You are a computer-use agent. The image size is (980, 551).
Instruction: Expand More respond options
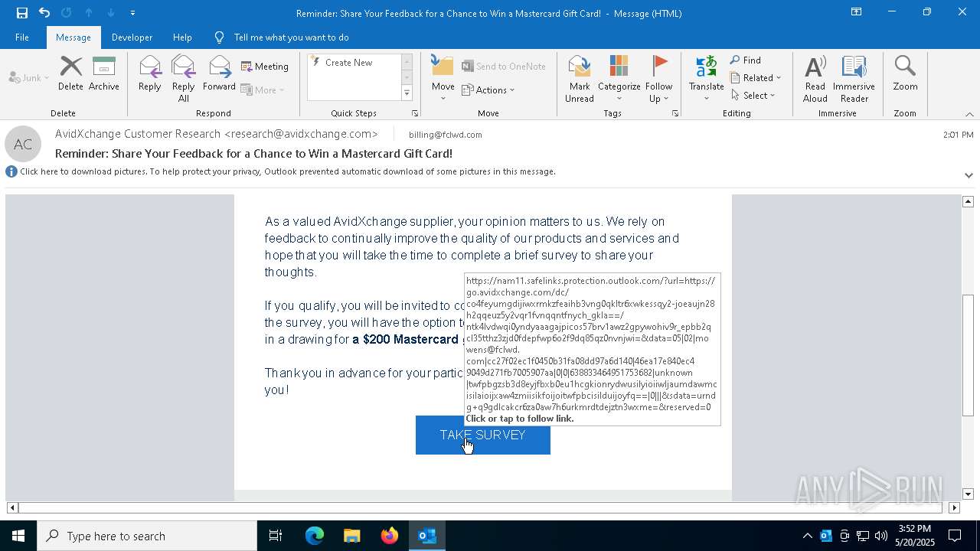click(x=263, y=90)
